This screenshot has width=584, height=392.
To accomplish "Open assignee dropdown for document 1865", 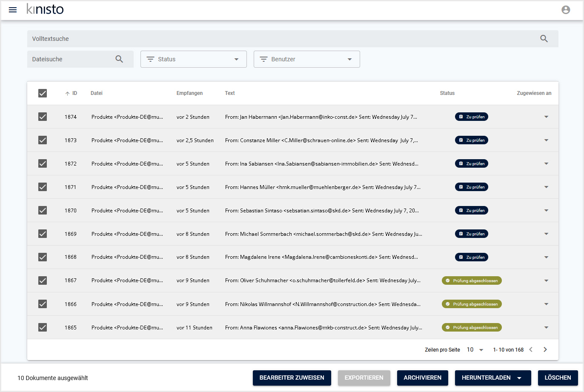I will [546, 327].
